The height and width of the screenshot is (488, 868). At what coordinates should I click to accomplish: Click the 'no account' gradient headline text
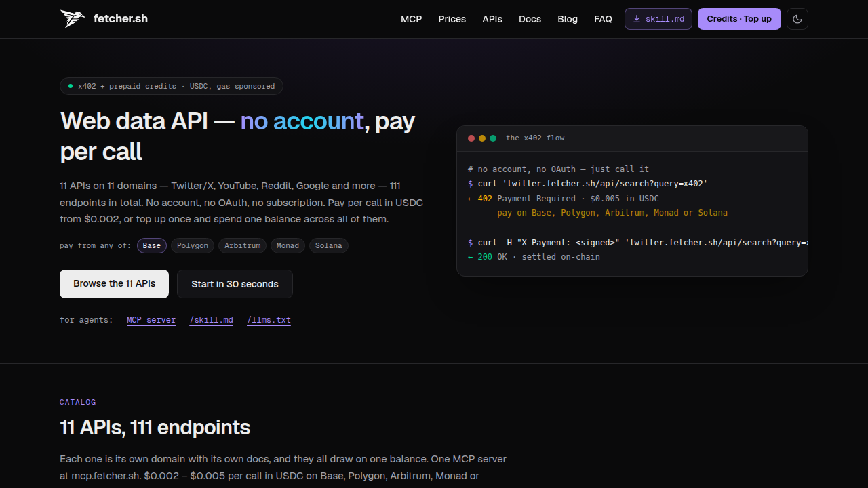coord(302,121)
